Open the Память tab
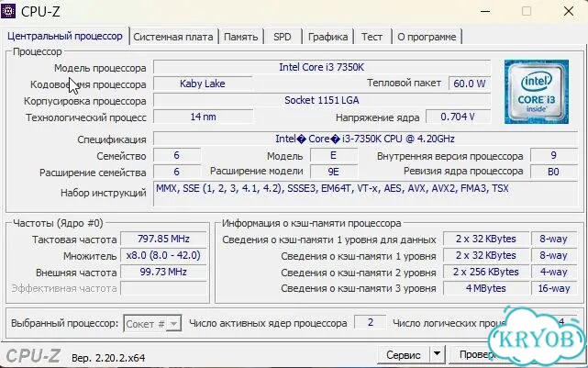 click(240, 37)
